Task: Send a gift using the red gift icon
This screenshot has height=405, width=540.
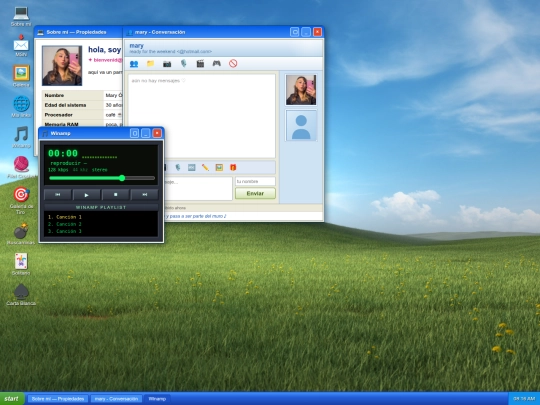Action: tap(233, 168)
